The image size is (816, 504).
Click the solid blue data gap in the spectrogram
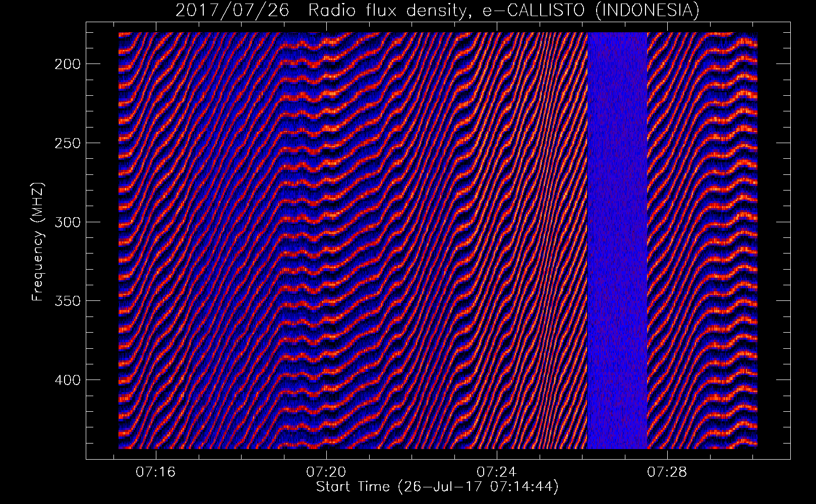pos(617,240)
